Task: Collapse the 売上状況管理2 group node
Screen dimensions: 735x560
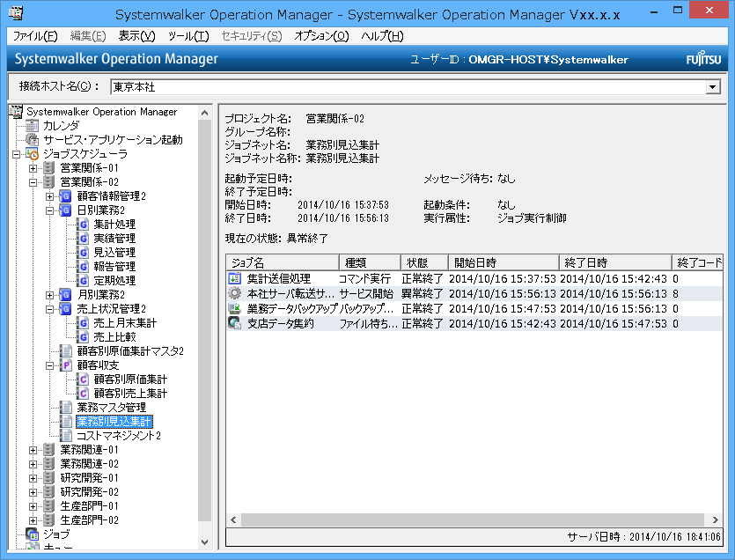Action: (x=49, y=308)
